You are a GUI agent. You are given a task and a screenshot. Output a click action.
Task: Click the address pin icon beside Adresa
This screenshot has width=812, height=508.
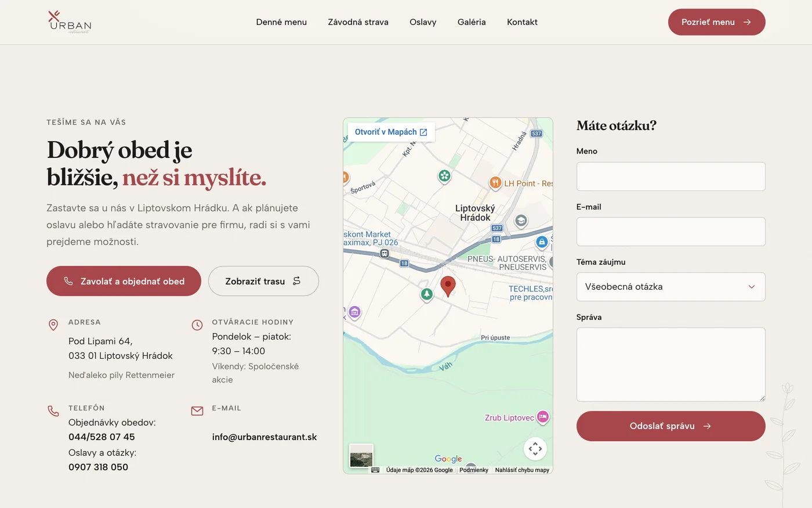(x=53, y=325)
